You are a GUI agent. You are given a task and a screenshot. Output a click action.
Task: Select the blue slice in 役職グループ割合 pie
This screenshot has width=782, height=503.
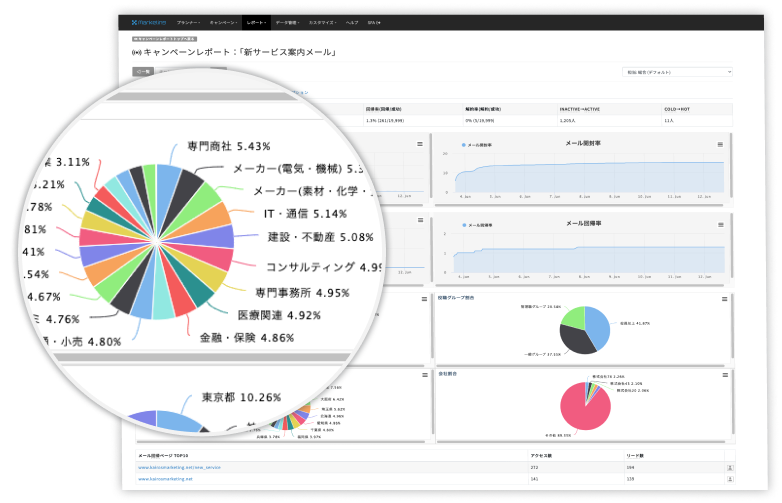coord(598,327)
